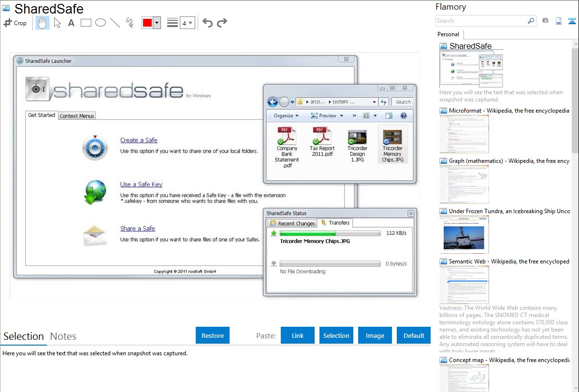Click the explorer back arrow button

(x=273, y=102)
